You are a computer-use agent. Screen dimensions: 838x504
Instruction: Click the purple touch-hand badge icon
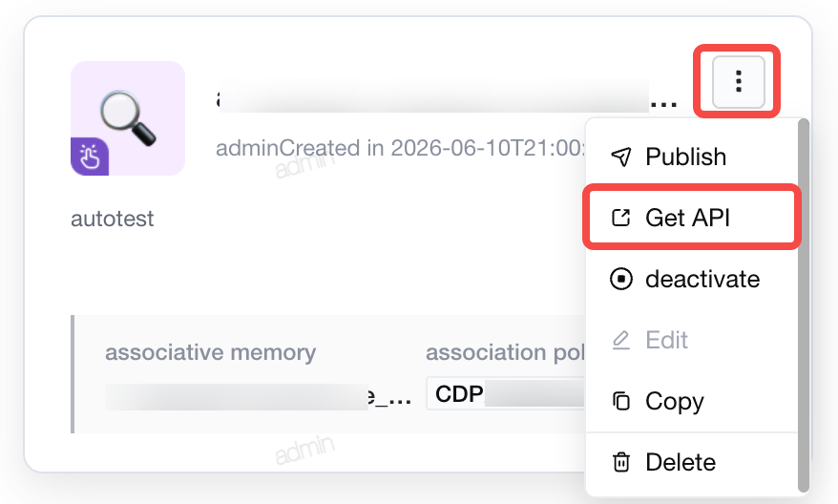point(90,157)
